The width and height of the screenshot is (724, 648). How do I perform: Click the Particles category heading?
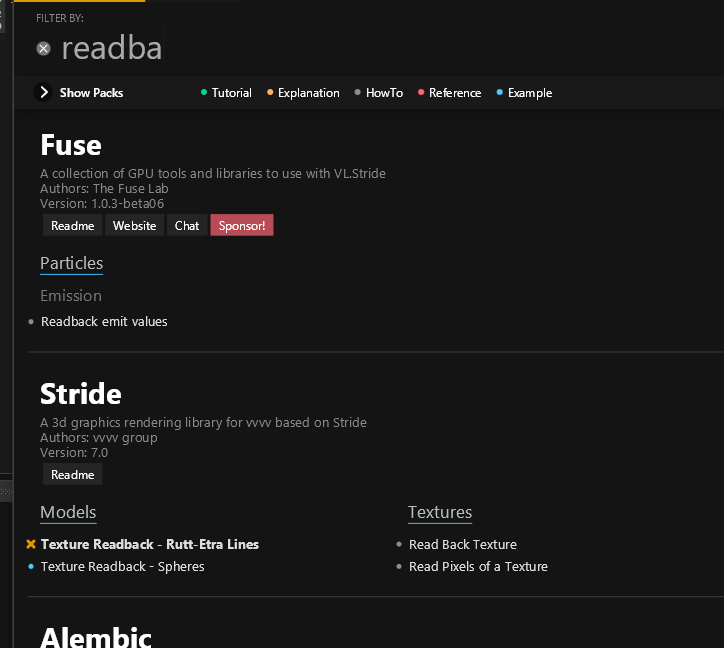(x=71, y=263)
